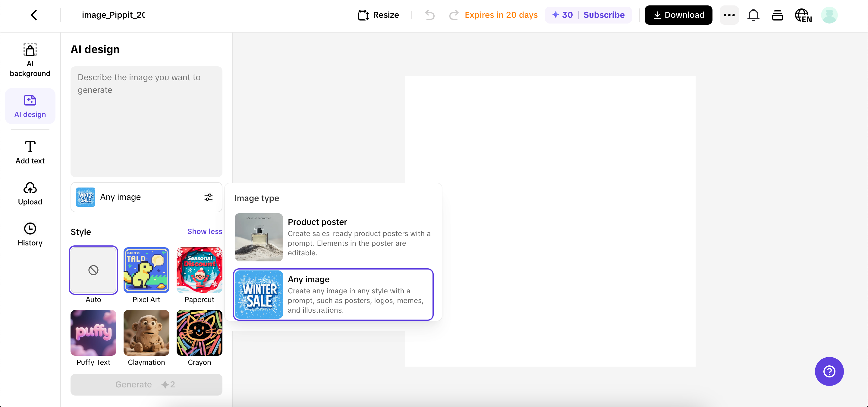
Task: Change interface language via EN globe
Action: click(803, 15)
